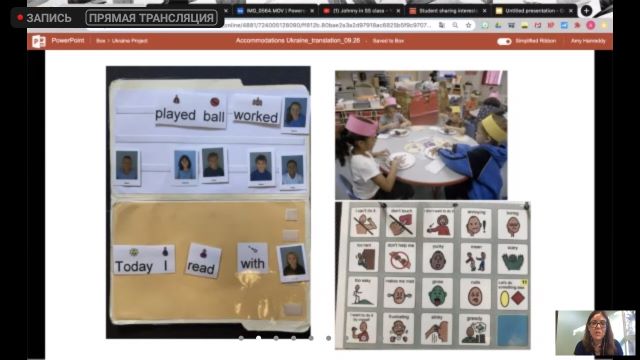
Task: Open a new browser tab with plus icon
Action: (x=586, y=11)
